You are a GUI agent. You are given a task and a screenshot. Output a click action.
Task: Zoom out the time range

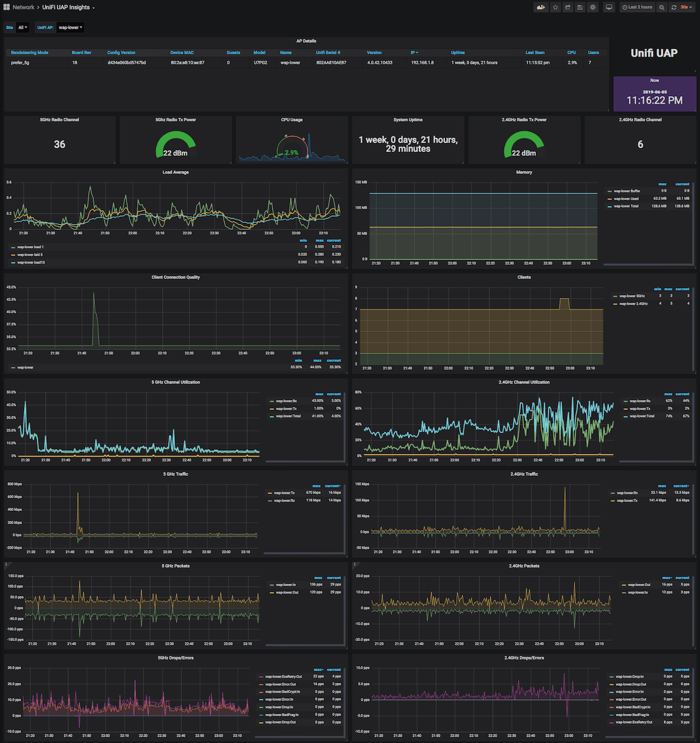pyautogui.click(x=661, y=8)
